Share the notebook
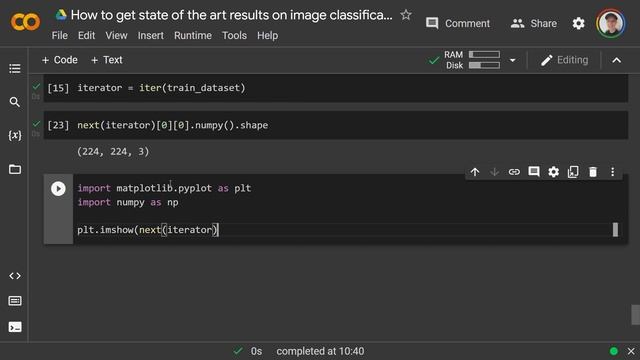 click(x=533, y=23)
